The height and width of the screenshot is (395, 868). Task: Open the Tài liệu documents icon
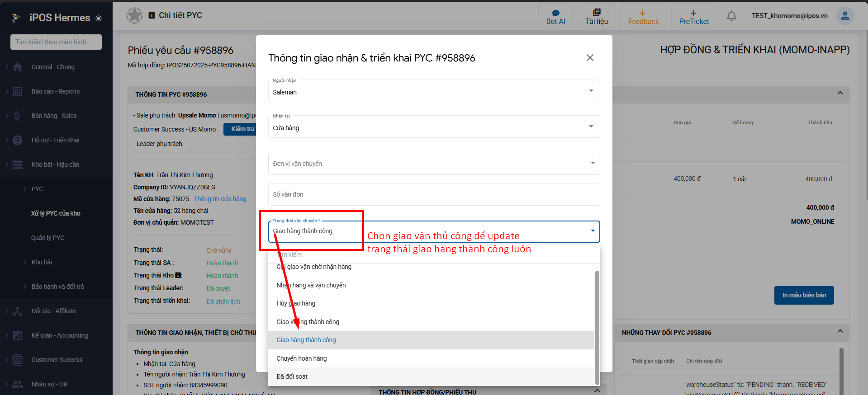(x=596, y=13)
